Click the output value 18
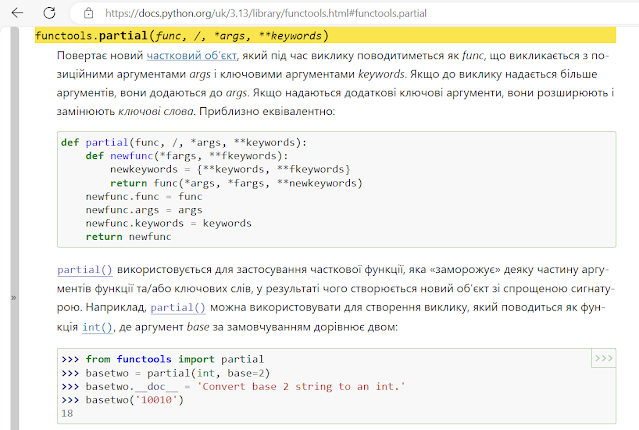Image resolution: width=639 pixels, height=430 pixels. pos(67,413)
